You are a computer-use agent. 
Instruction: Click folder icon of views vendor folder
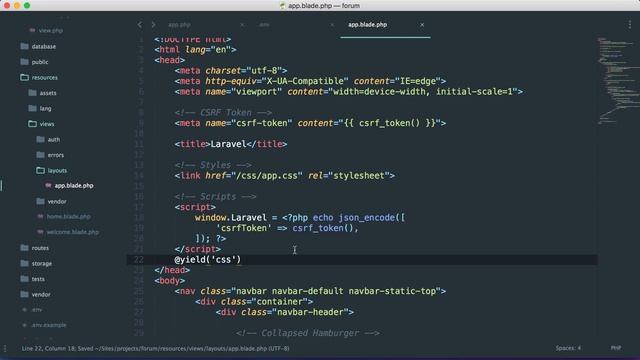point(40,201)
